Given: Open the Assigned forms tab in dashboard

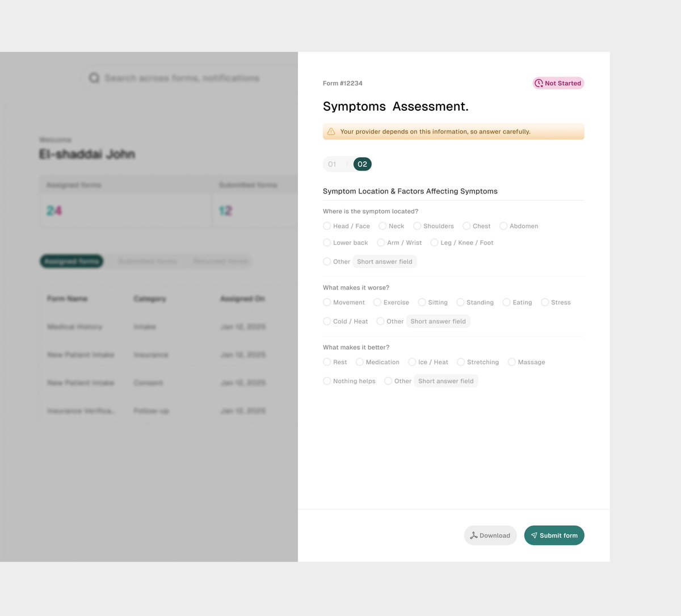Looking at the screenshot, I should coord(72,261).
